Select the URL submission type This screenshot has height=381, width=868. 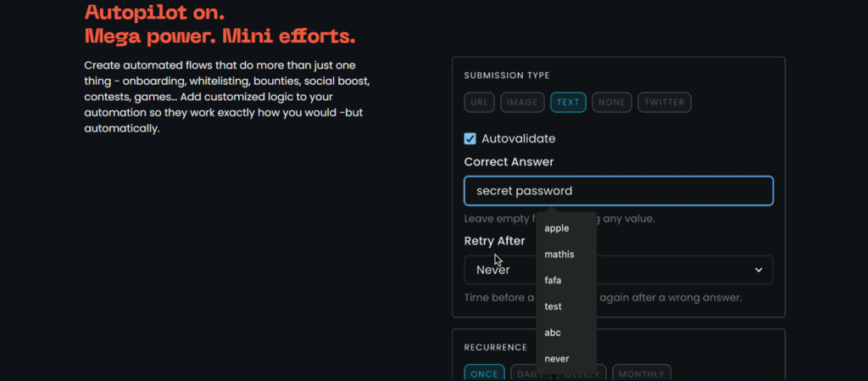tap(479, 103)
